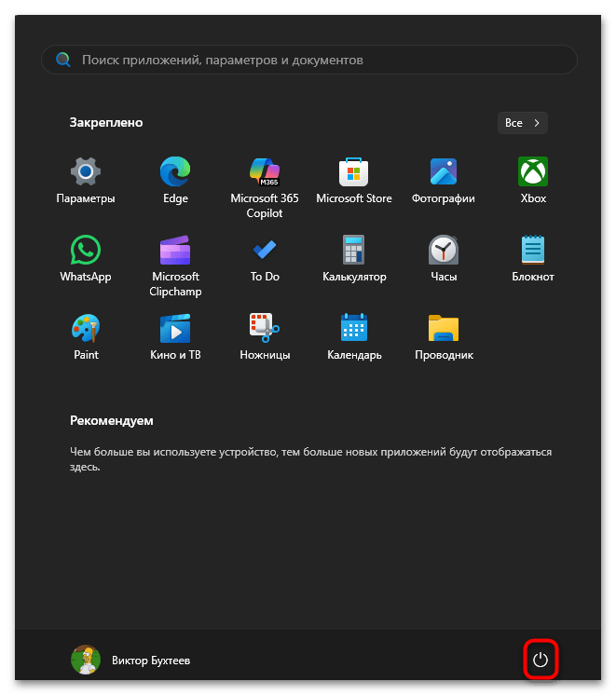The width and height of the screenshot is (616, 695).
Task: Show all apps with Все button
Action: pyautogui.click(x=523, y=123)
